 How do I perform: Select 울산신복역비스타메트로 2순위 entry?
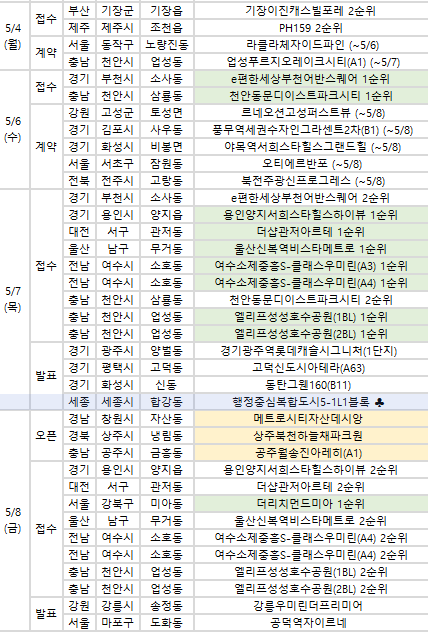(x=311, y=521)
